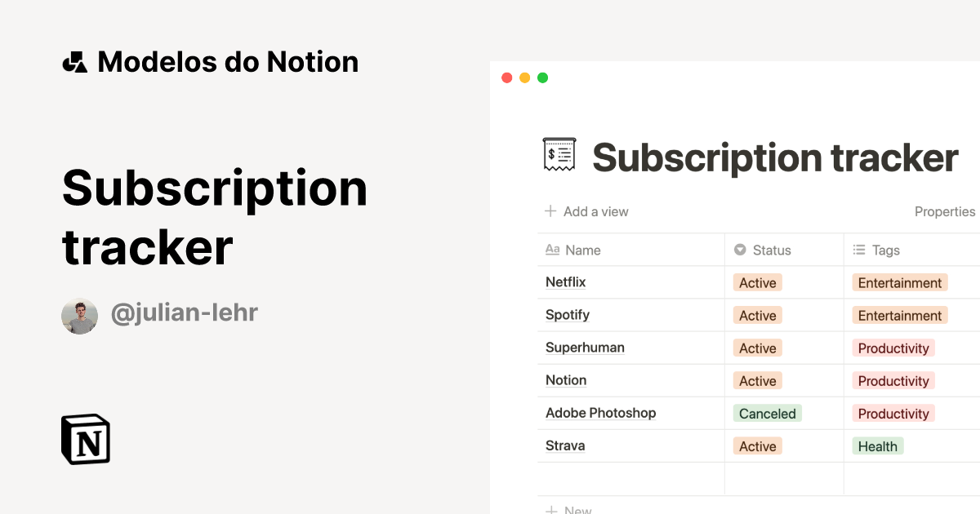This screenshot has width=980, height=514.
Task: Click the Modelos do Notion logo icon
Action: pos(74,61)
